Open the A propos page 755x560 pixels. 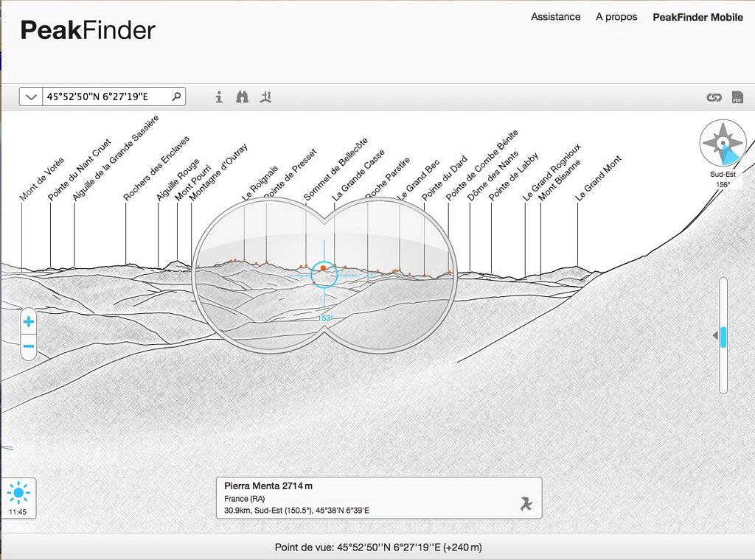point(616,17)
